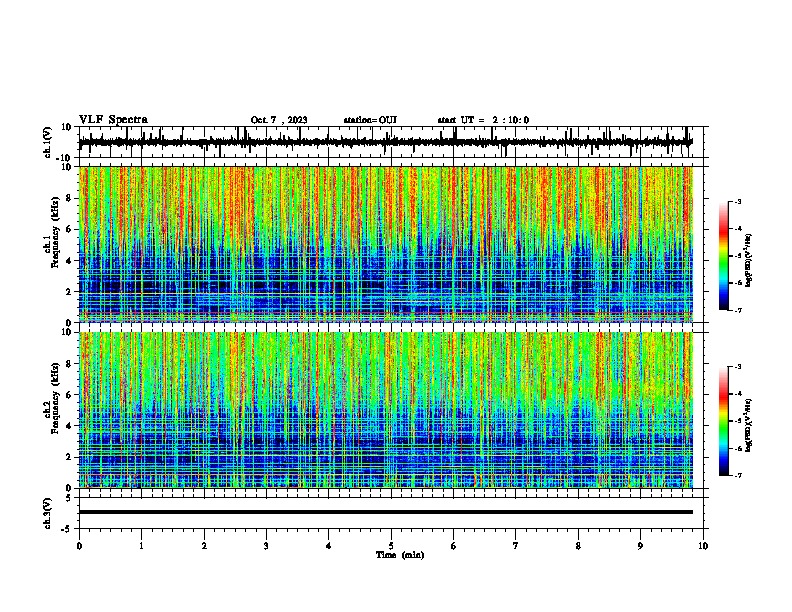Click the thick black ch.3 trace line
The width and height of the screenshot is (792, 612).
(x=385, y=512)
